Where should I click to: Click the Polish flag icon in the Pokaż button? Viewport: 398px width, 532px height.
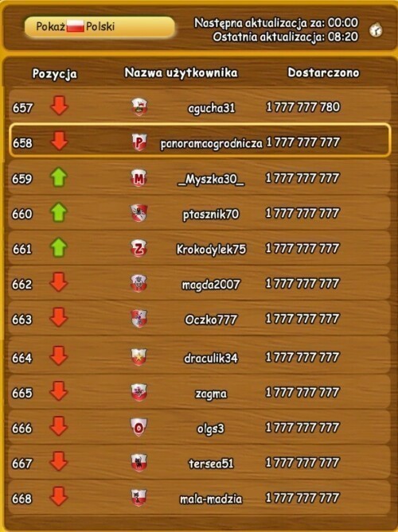click(x=75, y=26)
